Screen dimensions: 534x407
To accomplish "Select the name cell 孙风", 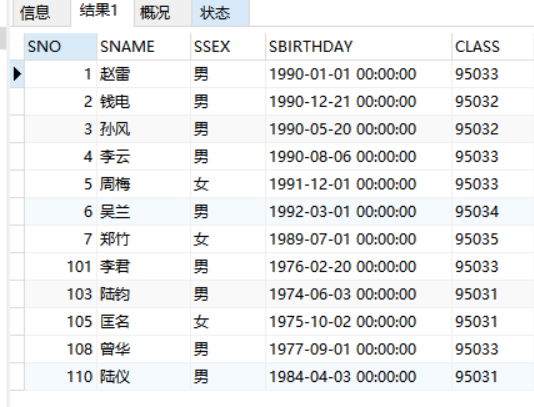I will [144, 129].
